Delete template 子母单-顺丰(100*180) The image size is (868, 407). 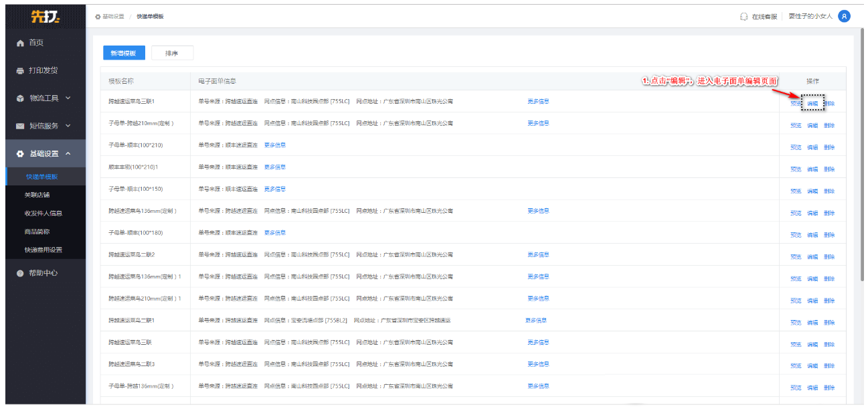coord(829,235)
